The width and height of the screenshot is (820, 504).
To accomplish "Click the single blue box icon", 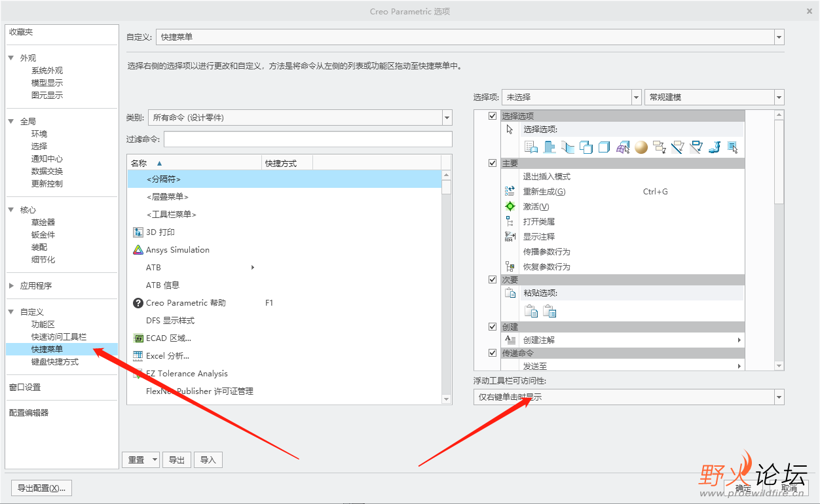I will point(605,147).
